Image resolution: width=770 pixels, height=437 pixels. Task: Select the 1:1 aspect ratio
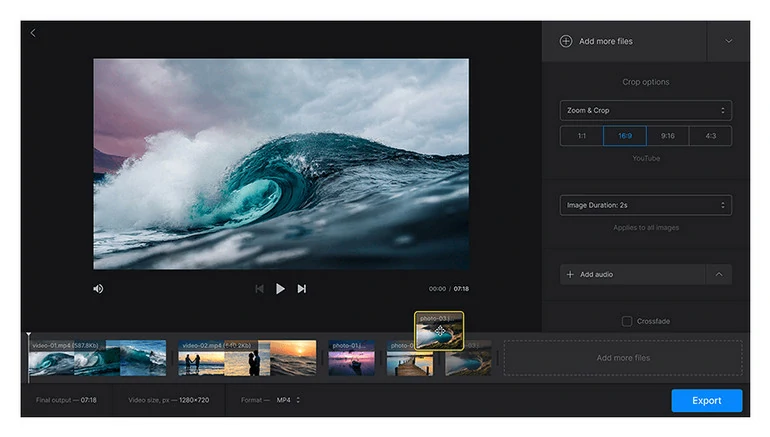tap(581, 136)
